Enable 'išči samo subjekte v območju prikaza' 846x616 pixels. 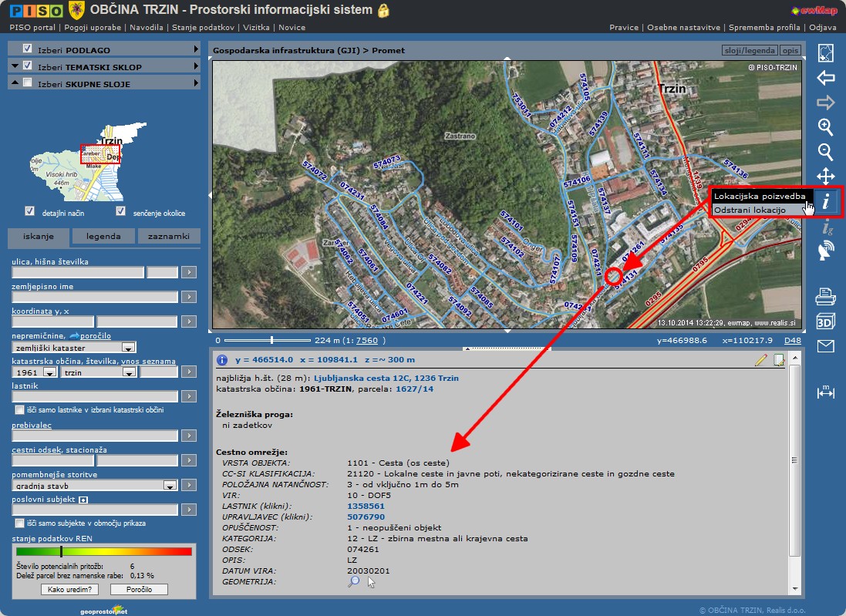tap(20, 523)
